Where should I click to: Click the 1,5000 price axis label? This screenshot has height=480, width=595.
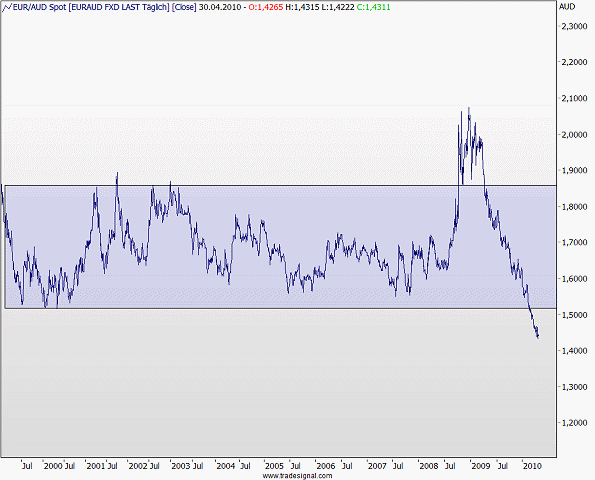(x=574, y=315)
